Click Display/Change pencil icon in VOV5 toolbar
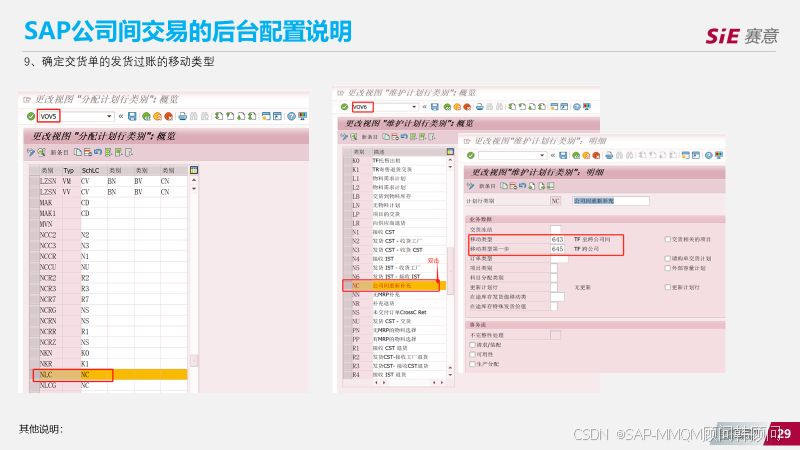This screenshot has width=800, height=450. (30, 152)
